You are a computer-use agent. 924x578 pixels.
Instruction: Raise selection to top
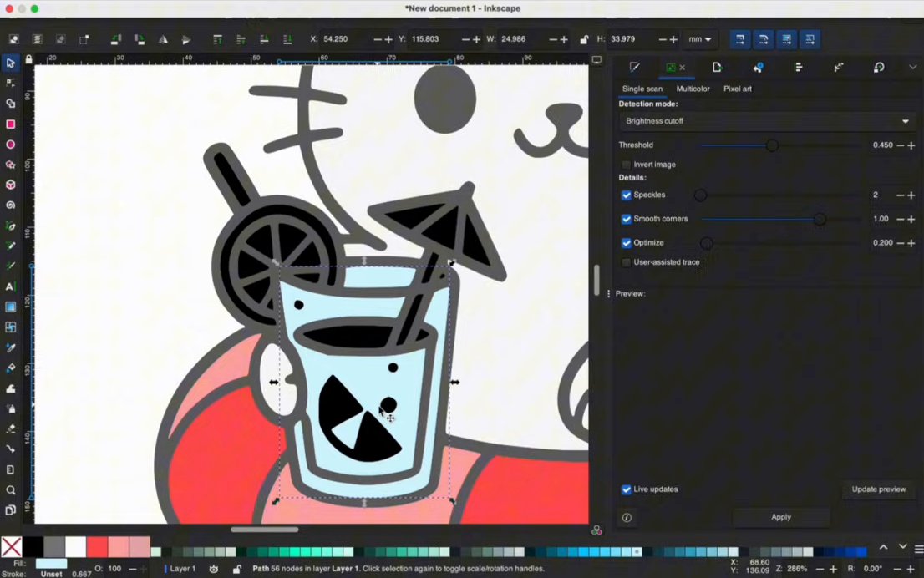click(217, 39)
